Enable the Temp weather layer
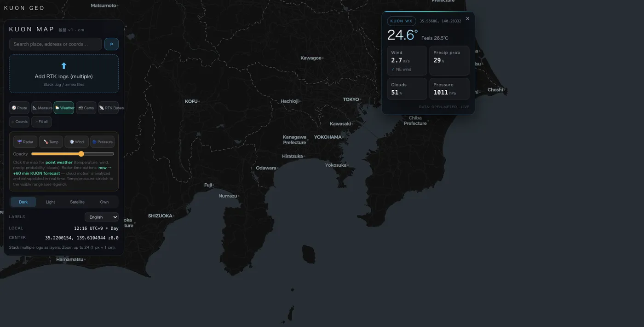Image resolution: width=644 pixels, height=327 pixels. point(51,142)
